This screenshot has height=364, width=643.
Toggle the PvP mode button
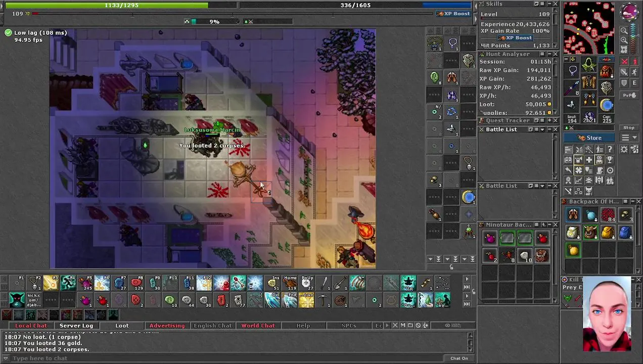629,95
